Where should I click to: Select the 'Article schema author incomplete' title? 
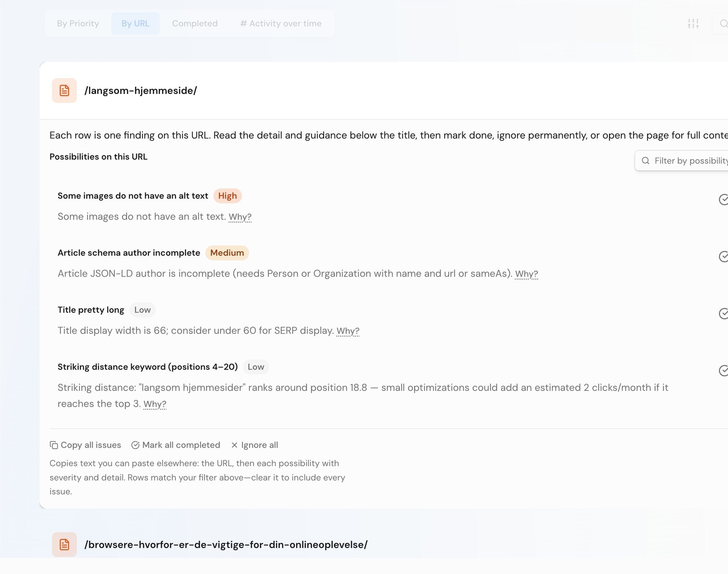(129, 253)
